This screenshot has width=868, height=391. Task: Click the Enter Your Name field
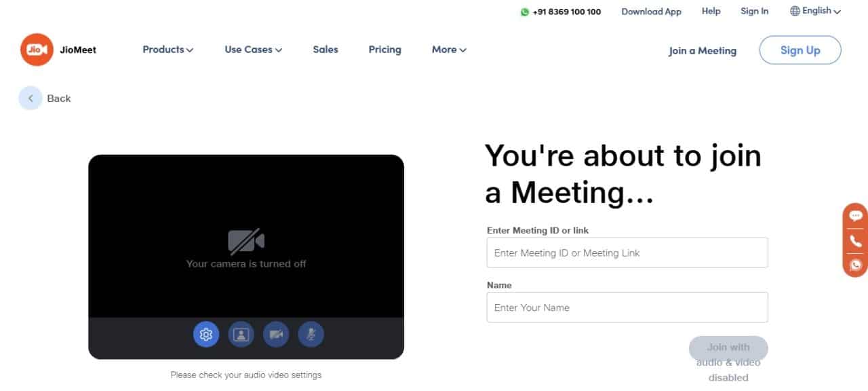pyautogui.click(x=627, y=308)
